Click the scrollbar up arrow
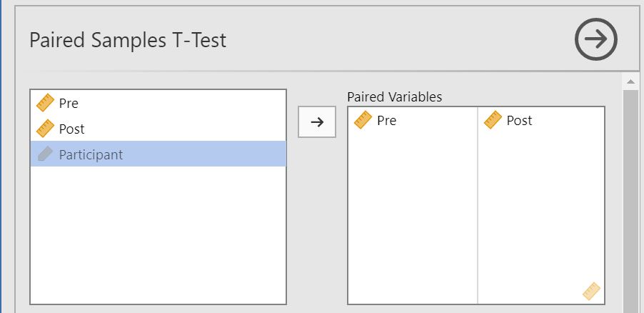The height and width of the screenshot is (313, 644). 630,81
